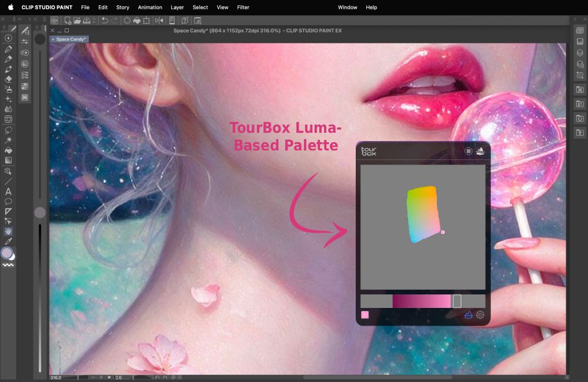Select the Eraser tool
This screenshot has height=382, width=588.
coord(8,79)
